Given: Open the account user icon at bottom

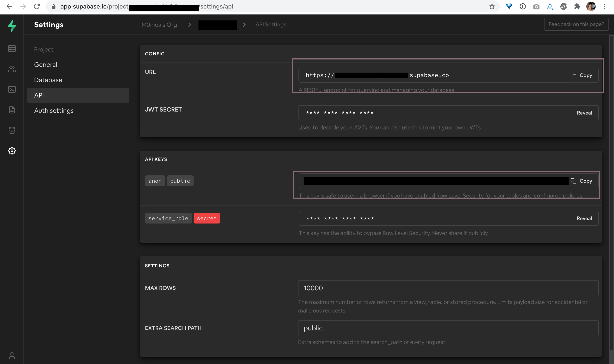Looking at the screenshot, I should 12,355.
